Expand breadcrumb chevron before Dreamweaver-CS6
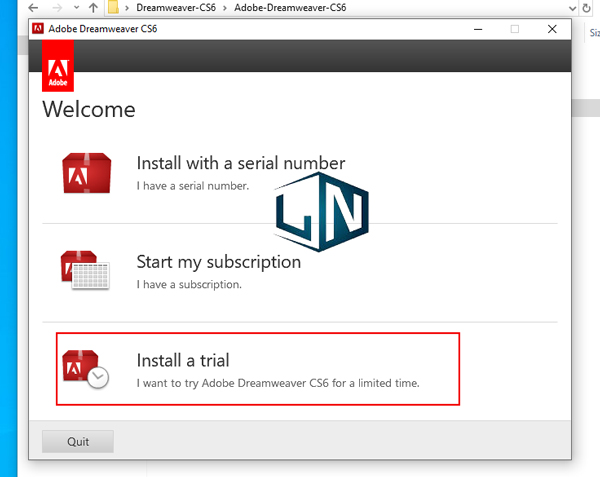The image size is (600, 477). [x=127, y=8]
